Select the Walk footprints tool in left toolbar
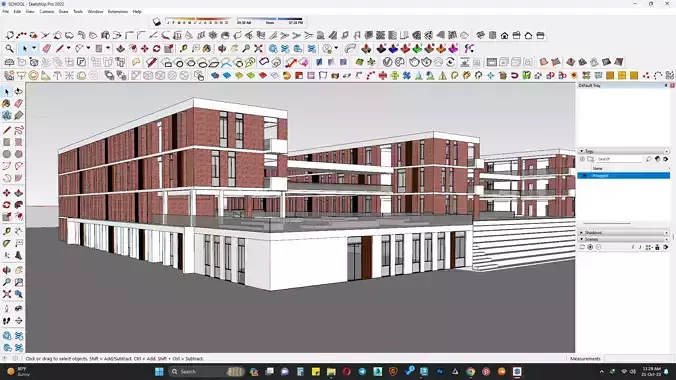 coord(6,321)
